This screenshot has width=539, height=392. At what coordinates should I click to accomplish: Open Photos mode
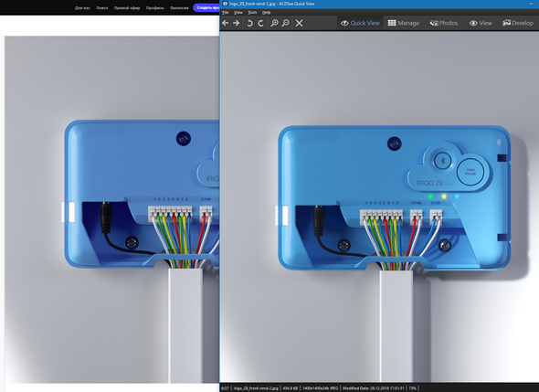click(x=443, y=23)
